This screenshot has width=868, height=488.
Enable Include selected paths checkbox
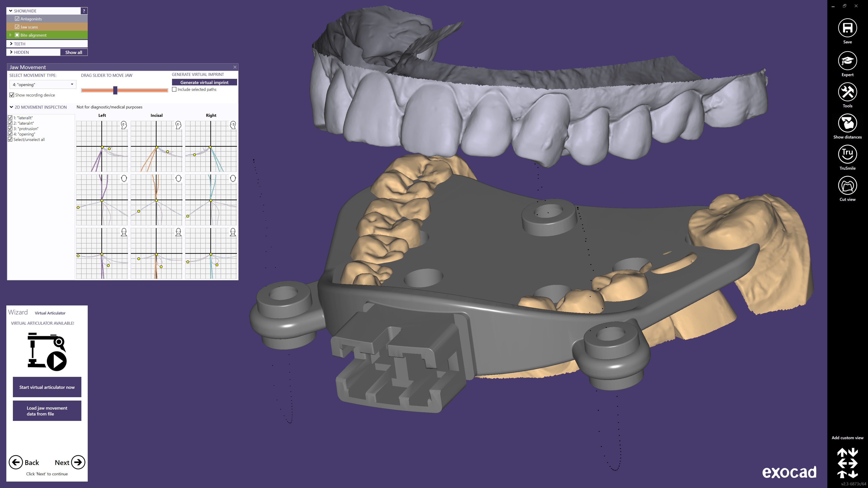(174, 89)
